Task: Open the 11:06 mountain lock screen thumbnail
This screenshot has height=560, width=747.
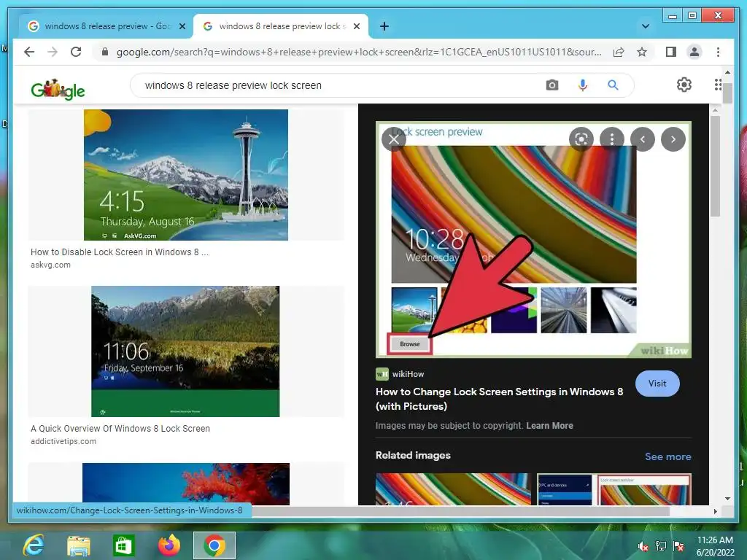Action: [185, 351]
